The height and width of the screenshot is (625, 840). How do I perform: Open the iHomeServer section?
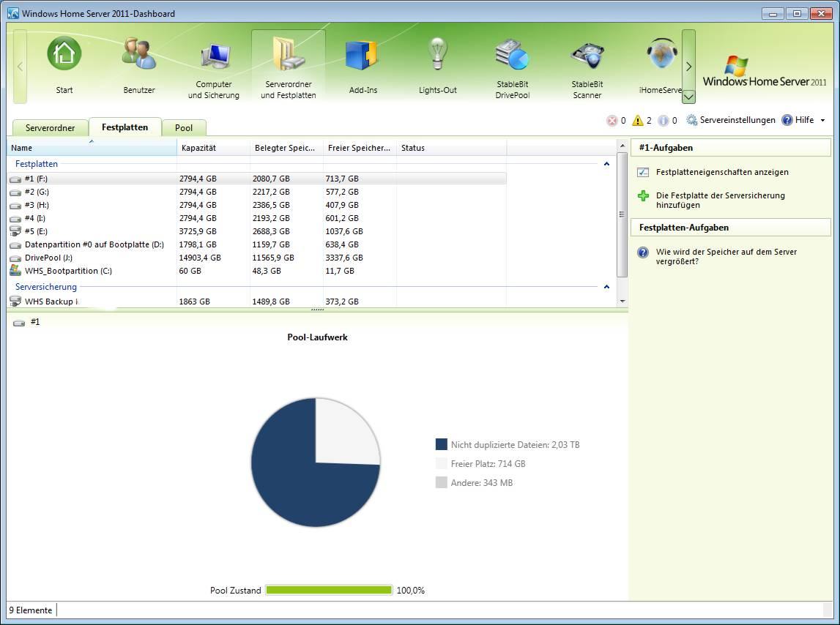[661, 65]
